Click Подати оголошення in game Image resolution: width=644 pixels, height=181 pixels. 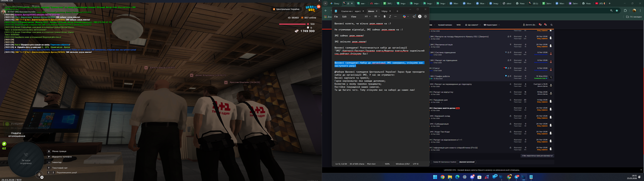17,135
